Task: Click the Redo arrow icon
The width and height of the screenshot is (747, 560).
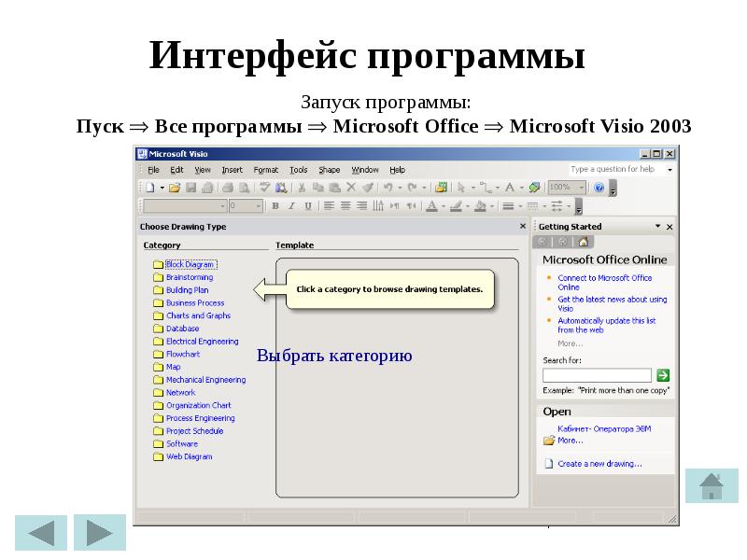Action: (413, 188)
